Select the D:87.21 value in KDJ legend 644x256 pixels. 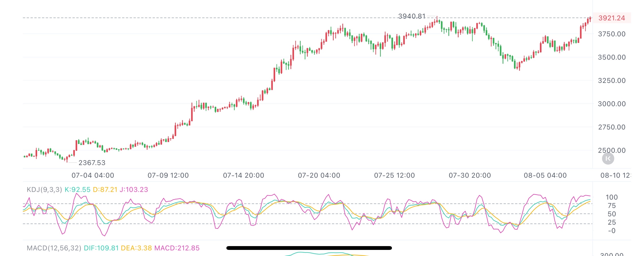pos(105,190)
